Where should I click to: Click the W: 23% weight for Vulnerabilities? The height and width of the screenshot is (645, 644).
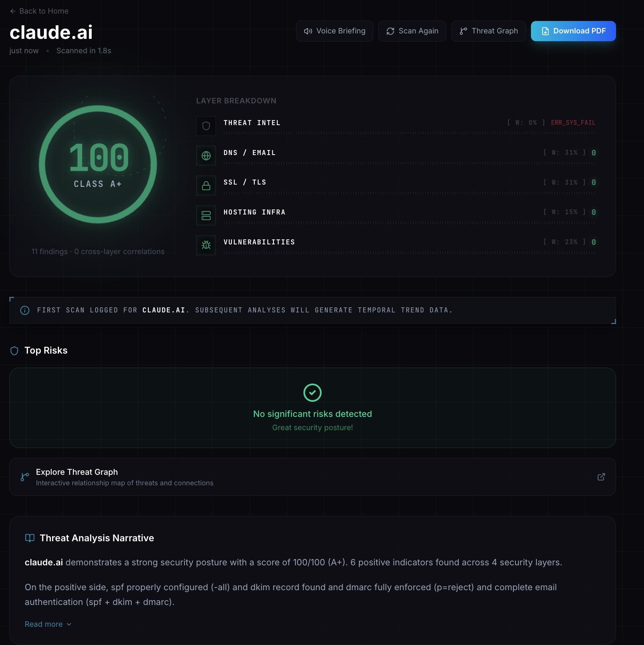[564, 242]
